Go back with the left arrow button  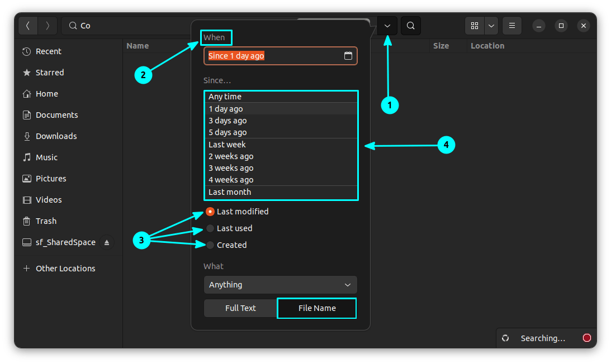coord(29,26)
